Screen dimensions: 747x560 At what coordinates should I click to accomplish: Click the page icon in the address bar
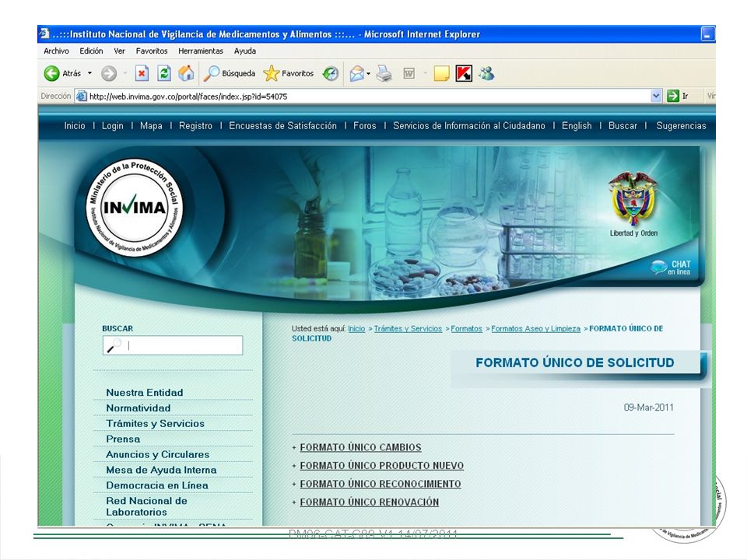82,96
